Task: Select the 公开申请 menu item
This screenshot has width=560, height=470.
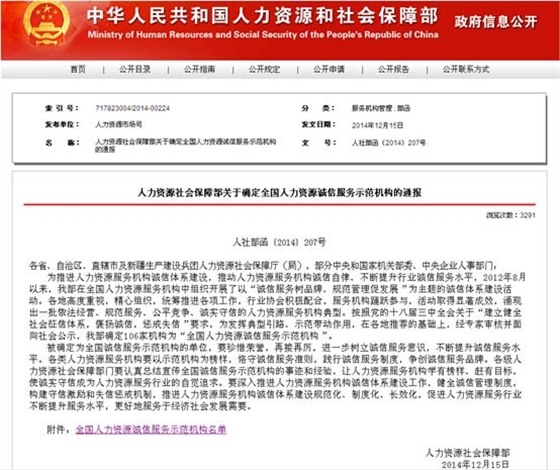Action: (x=329, y=69)
